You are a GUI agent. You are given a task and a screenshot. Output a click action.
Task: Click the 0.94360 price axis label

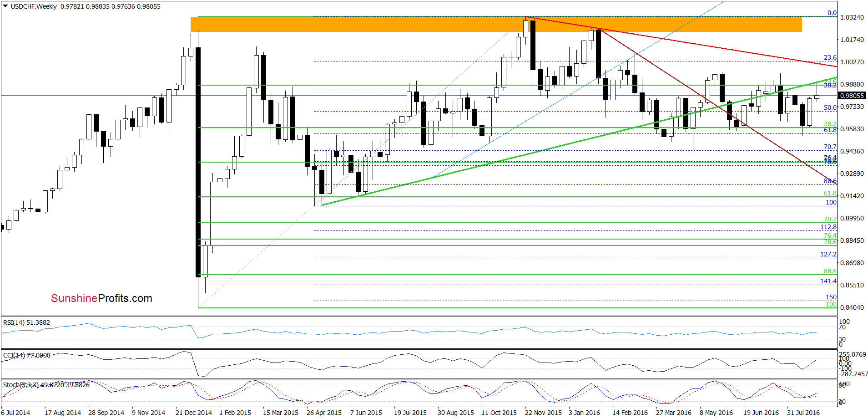852,151
